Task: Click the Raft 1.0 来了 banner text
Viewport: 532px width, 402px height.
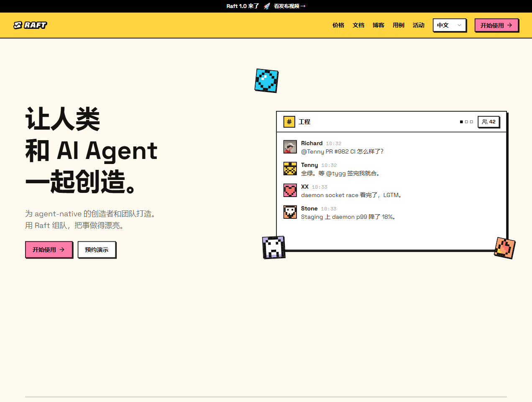Action: click(x=243, y=6)
